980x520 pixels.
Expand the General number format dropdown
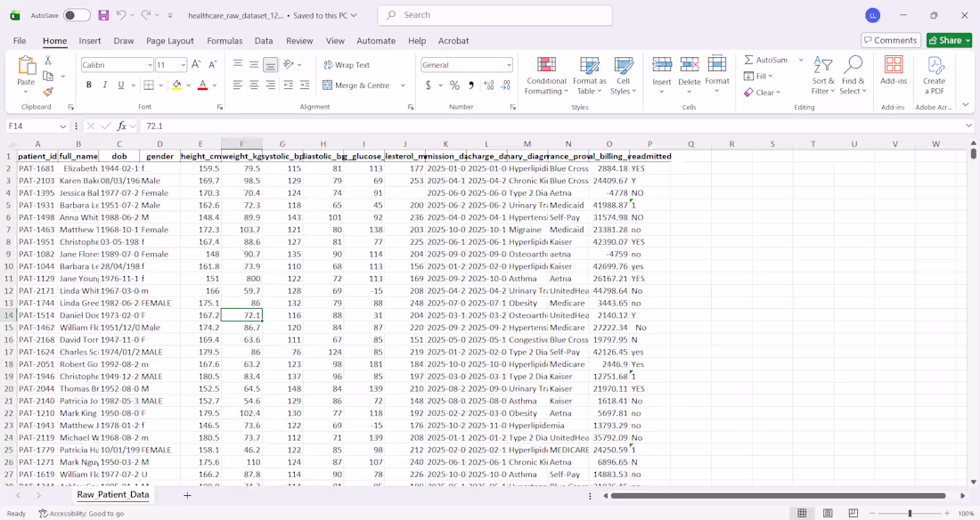click(509, 65)
